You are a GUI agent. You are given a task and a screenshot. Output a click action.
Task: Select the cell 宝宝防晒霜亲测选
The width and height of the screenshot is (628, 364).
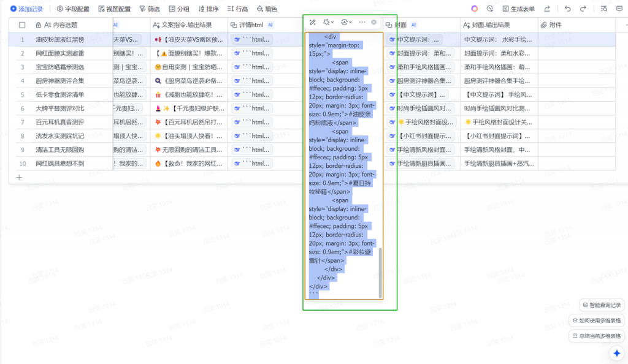tap(60, 67)
